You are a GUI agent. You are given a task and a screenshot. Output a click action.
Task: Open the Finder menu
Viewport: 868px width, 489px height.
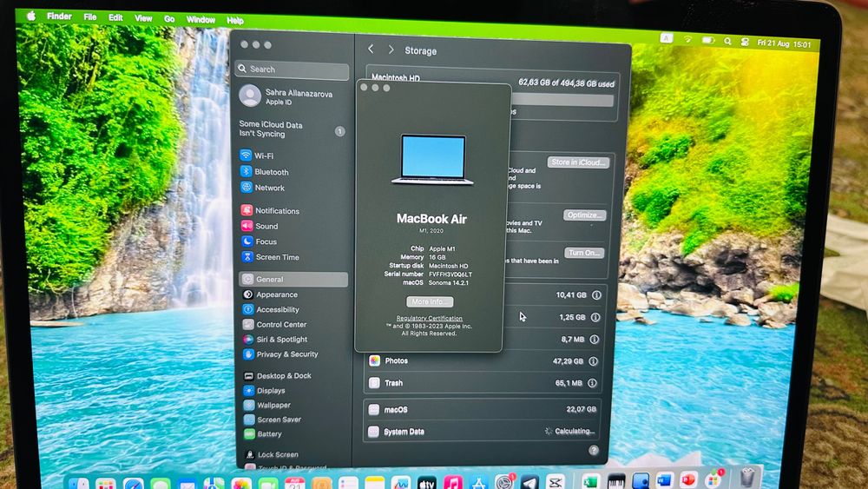pyautogui.click(x=59, y=16)
